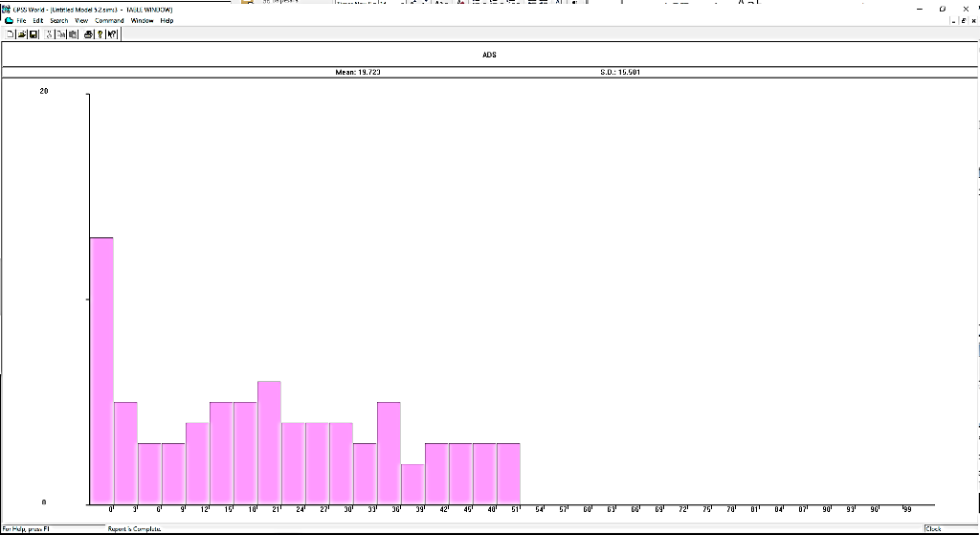Click the x-axis label 72
The image size is (980, 535).
point(682,509)
